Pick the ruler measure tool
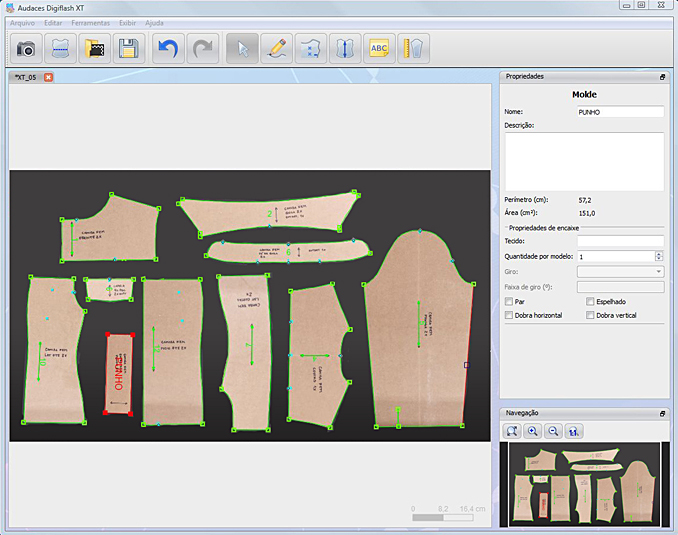The image size is (678, 535). (x=413, y=48)
